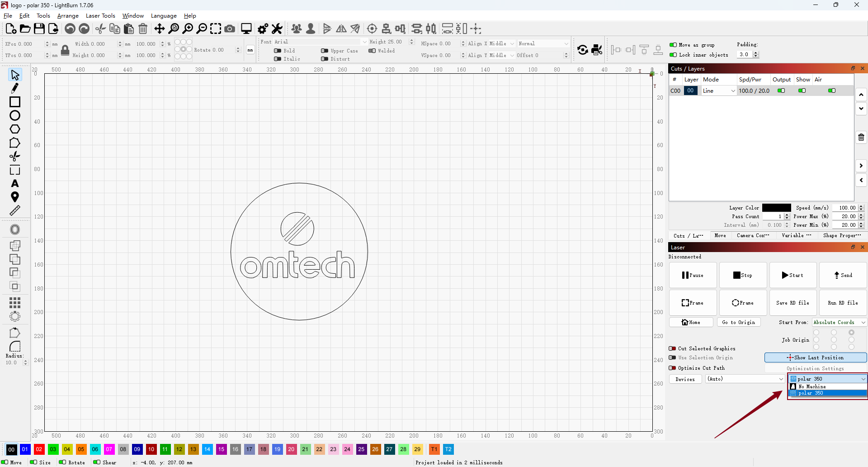Screen dimensions: 868x467
Task: Toggle Welded text option
Action: (372, 51)
